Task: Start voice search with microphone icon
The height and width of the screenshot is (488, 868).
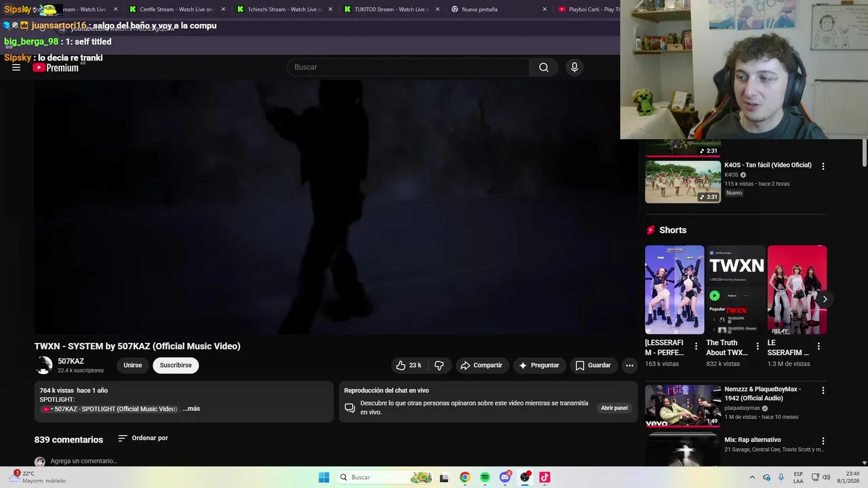Action: 574,67
